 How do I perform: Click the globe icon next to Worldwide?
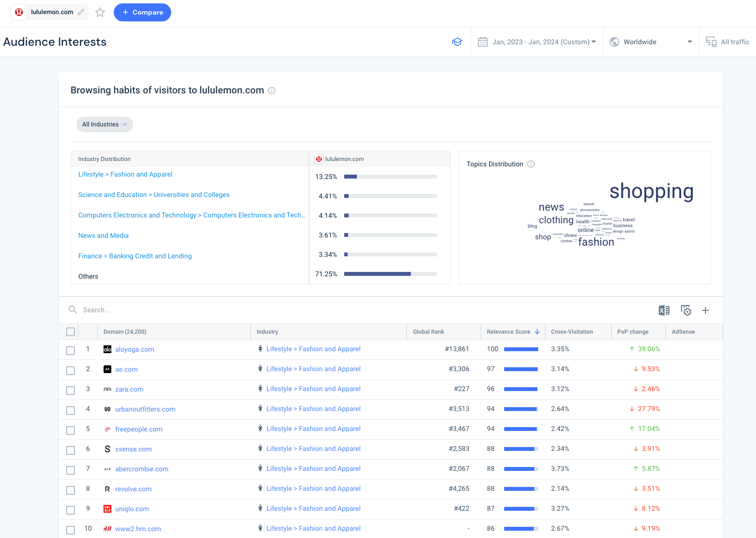click(615, 42)
